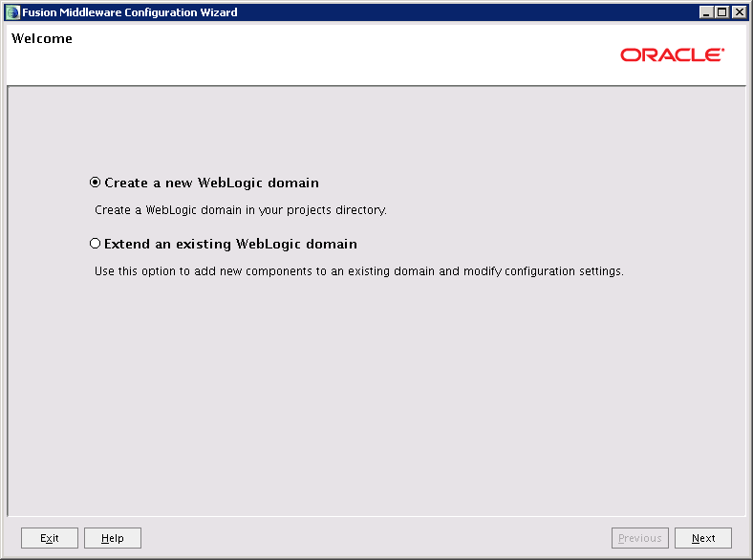753x560 pixels.
Task: Close the Fusion Middleware Configuration Wizard
Action: coord(739,12)
